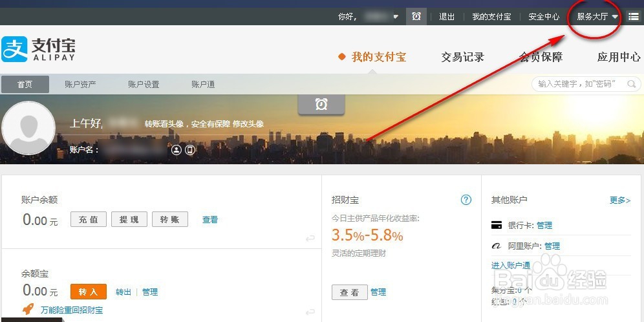Flip the 账户余额 card corner arrow
This screenshot has width=644, height=322.
point(310,238)
